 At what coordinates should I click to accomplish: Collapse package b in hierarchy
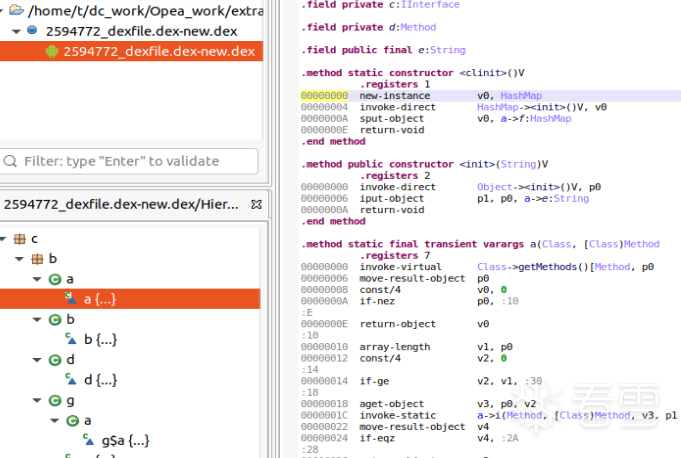coord(19,259)
